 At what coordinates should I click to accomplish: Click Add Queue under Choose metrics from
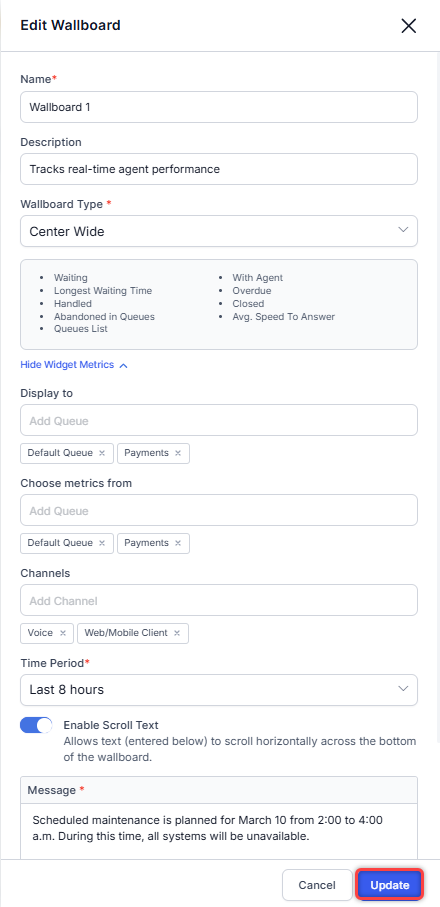219,510
